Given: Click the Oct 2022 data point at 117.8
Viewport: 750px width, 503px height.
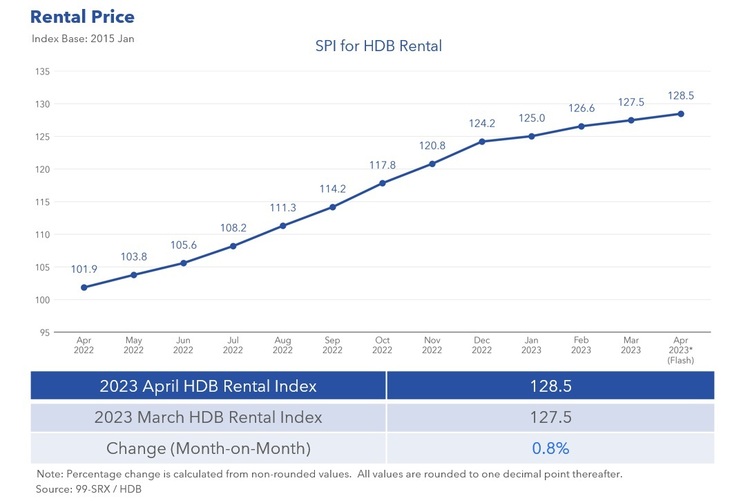Looking at the screenshot, I should 383,183.
